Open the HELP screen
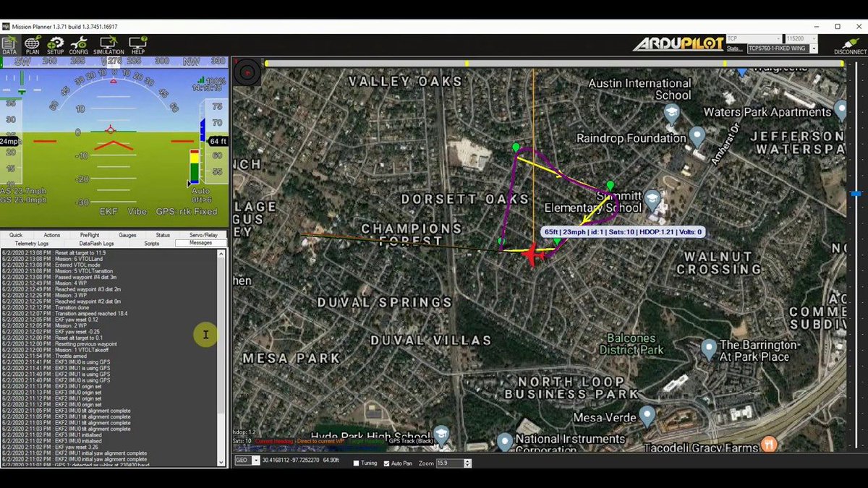Screen dimensions: 868x488 click(x=137, y=46)
